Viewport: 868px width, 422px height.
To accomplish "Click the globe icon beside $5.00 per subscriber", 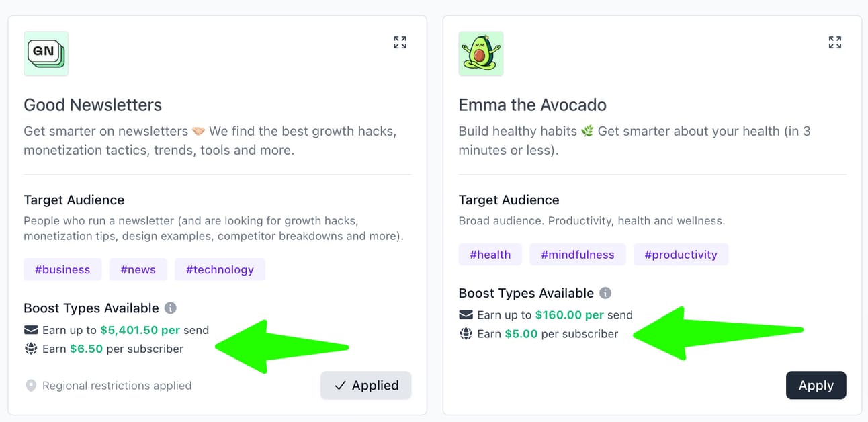I will pyautogui.click(x=466, y=334).
